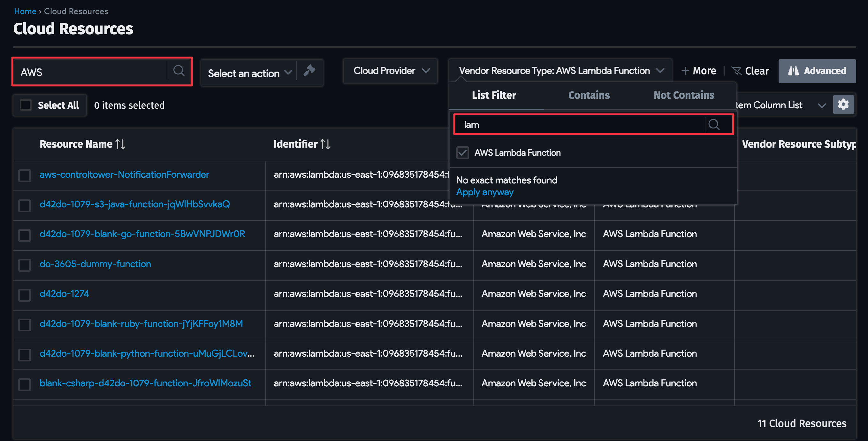Viewport: 868px width, 441px height.
Task: Uncheck the AWS Lambda Function filter option
Action: (x=463, y=152)
